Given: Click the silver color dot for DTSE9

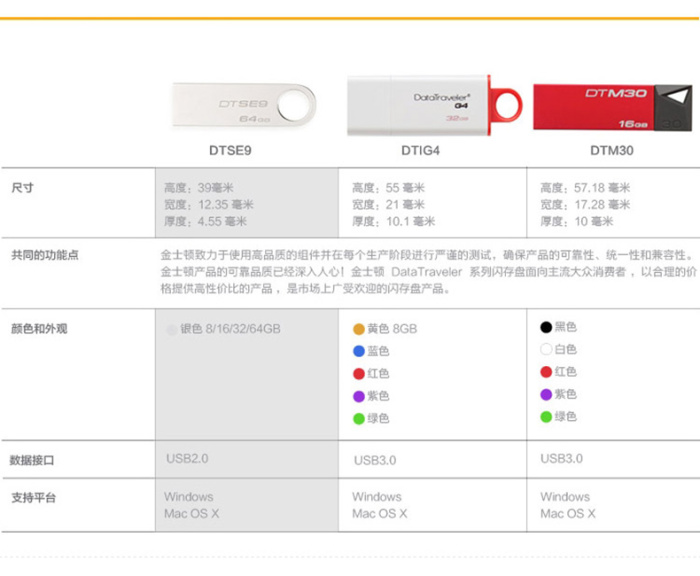Looking at the screenshot, I should pyautogui.click(x=171, y=330).
